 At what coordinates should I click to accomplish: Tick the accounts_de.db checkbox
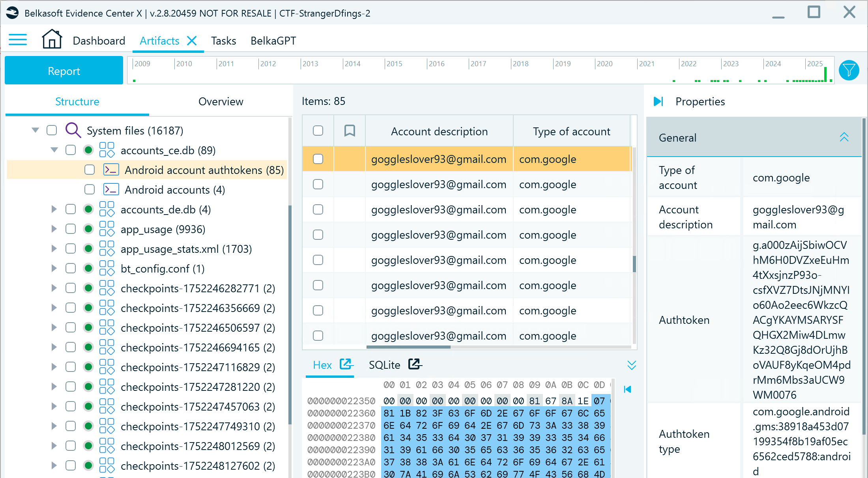[71, 209]
